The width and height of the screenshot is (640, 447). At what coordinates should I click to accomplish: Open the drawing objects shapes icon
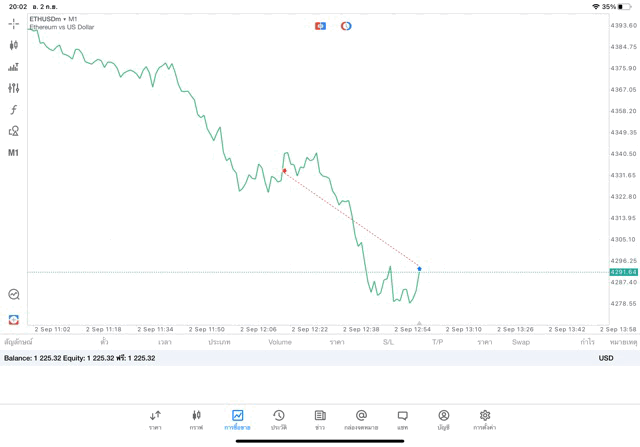[13, 131]
